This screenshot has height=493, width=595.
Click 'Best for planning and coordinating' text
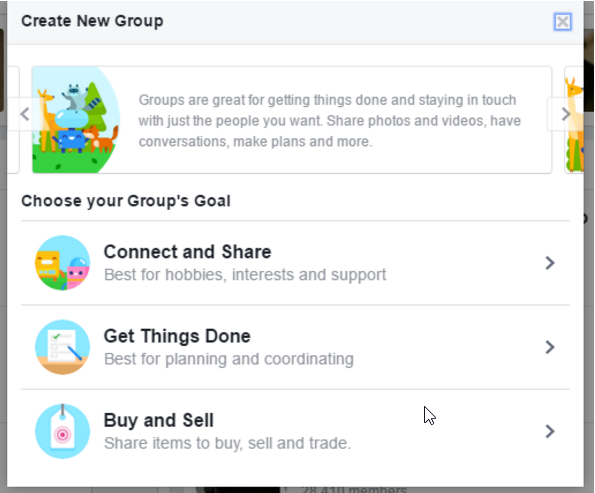(229, 359)
